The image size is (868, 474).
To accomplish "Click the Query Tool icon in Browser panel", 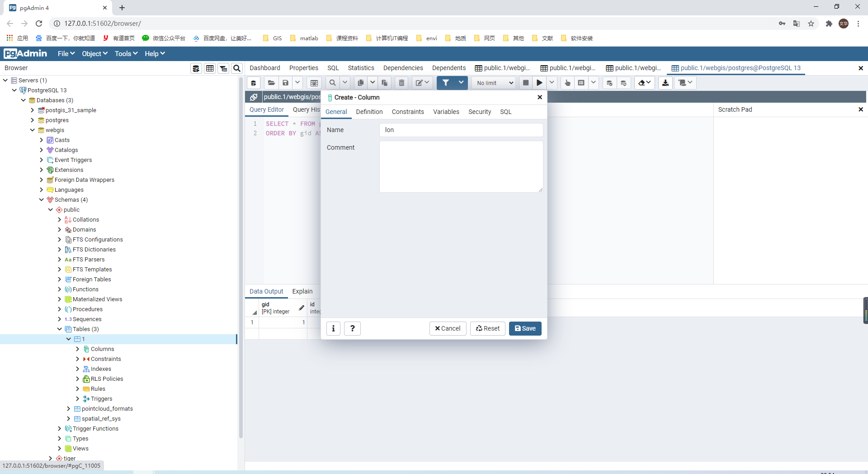I will (196, 68).
